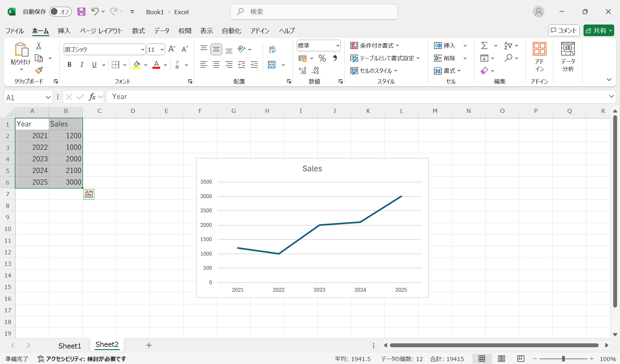This screenshot has height=364, width=620.
Task: Insert AutoSum with the Σ icon
Action: coord(485,45)
